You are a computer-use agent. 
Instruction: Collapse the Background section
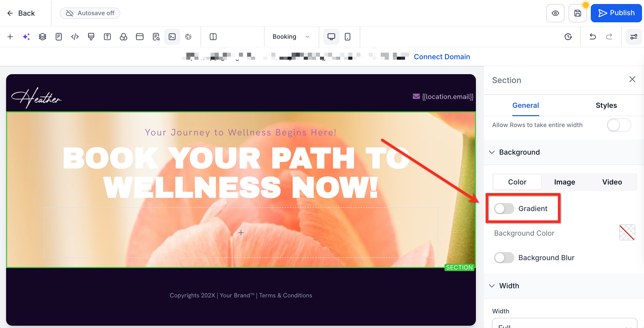492,152
